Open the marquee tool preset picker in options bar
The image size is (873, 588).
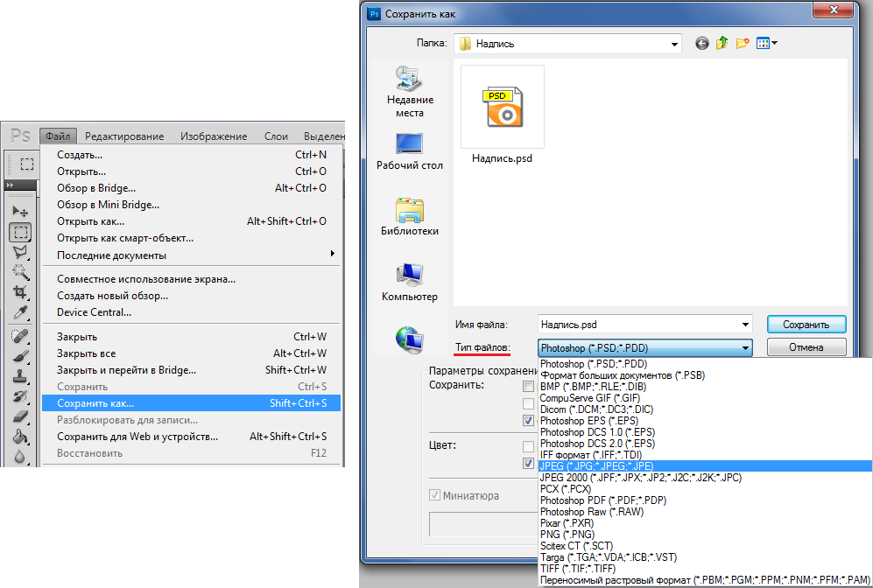point(27,164)
